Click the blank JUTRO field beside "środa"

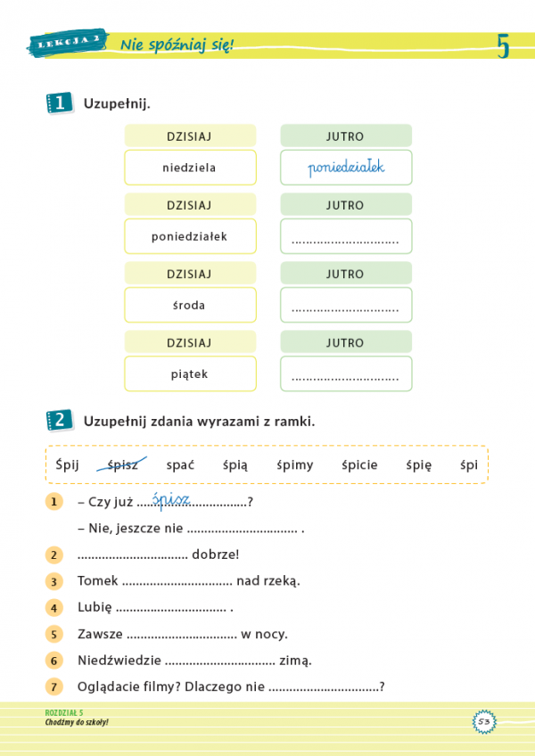coord(346,305)
